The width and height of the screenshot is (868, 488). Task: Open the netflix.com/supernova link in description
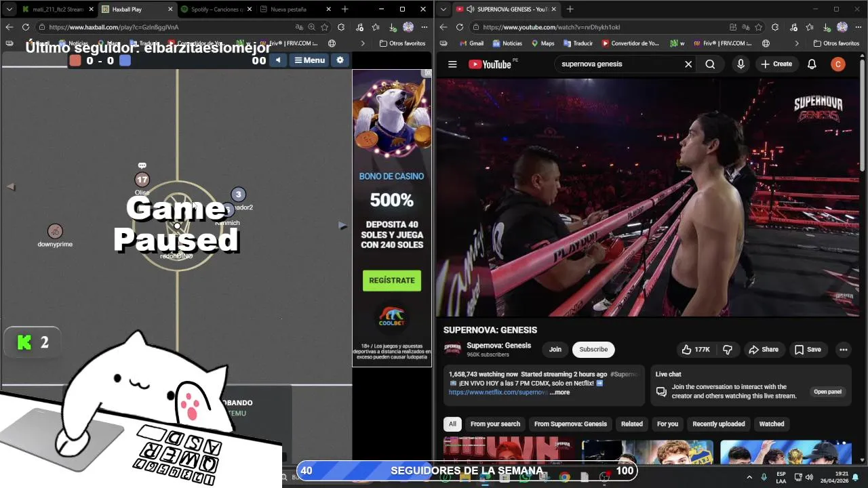(498, 392)
